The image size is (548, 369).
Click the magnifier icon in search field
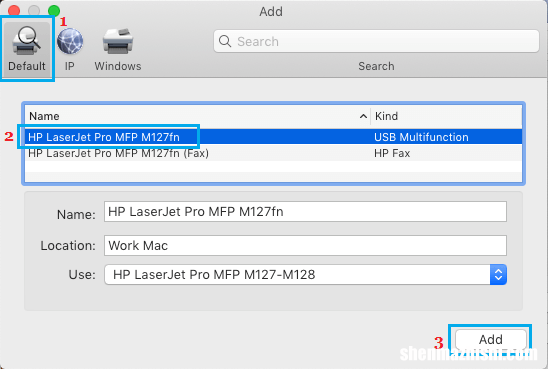click(x=225, y=41)
